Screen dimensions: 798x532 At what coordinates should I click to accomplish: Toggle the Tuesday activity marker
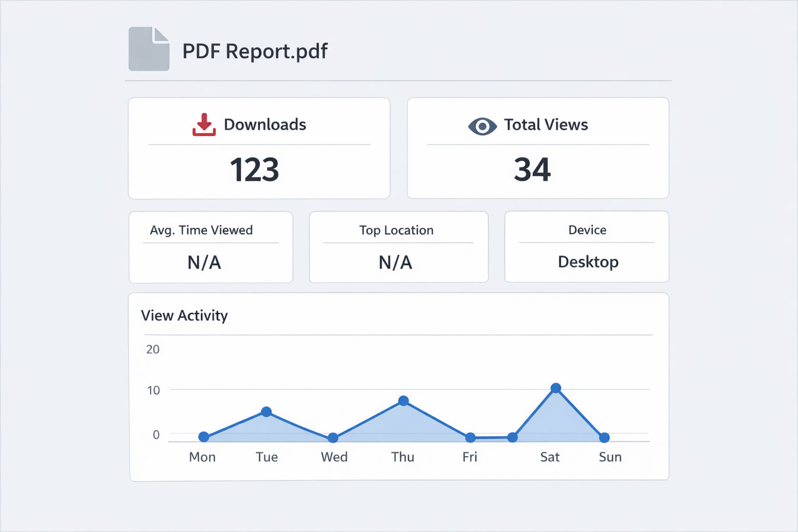tap(267, 412)
